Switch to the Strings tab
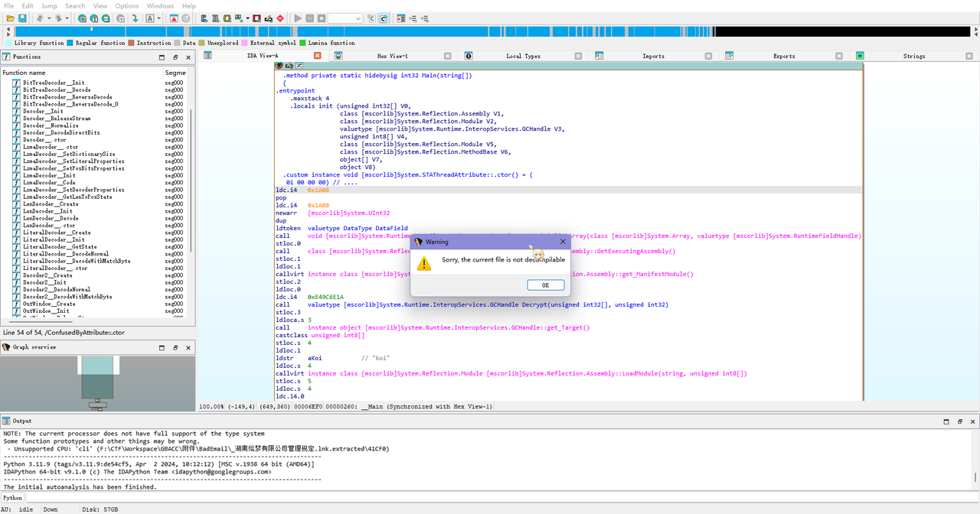Image resolution: width=980 pixels, height=514 pixels. (x=913, y=56)
